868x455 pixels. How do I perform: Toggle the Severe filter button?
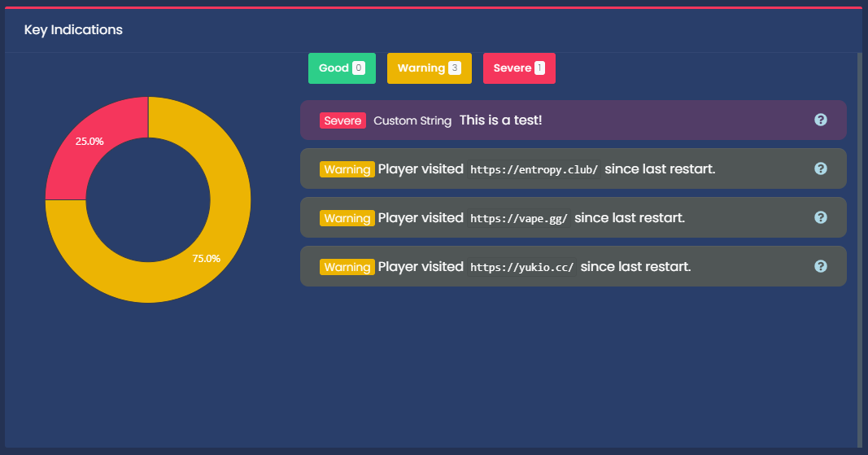519,68
